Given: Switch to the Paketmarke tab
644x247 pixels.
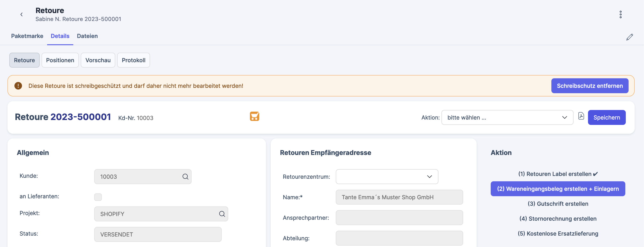Looking at the screenshot, I should (x=27, y=36).
